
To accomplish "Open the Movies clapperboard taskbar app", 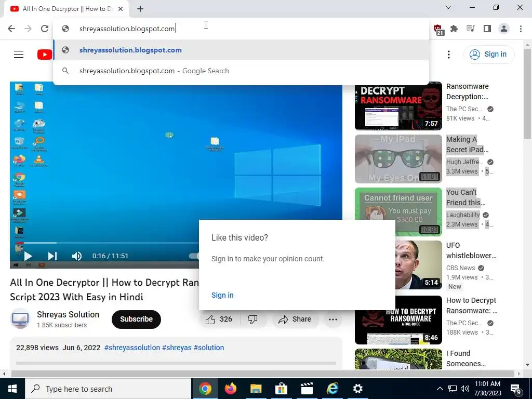I will (x=307, y=389).
